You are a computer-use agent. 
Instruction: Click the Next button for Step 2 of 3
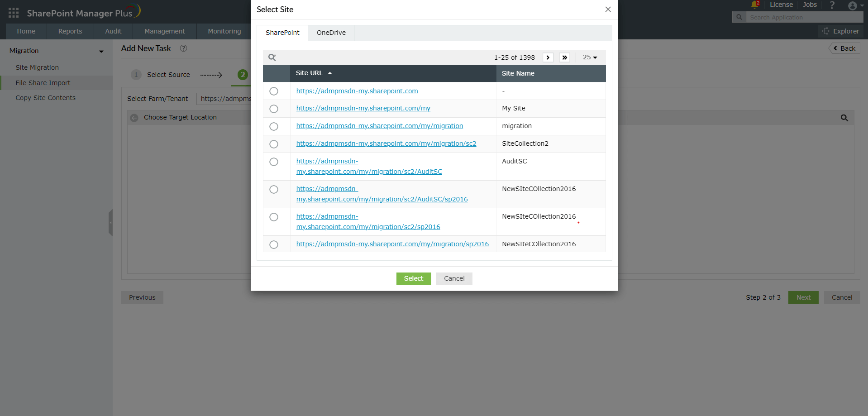pos(803,297)
